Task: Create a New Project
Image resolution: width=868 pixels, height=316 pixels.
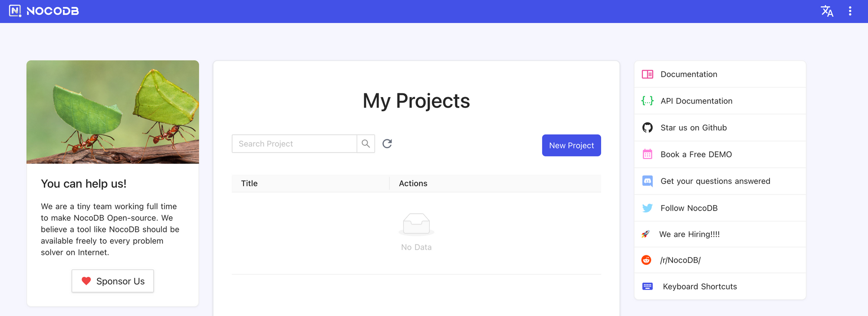Action: [x=571, y=145]
